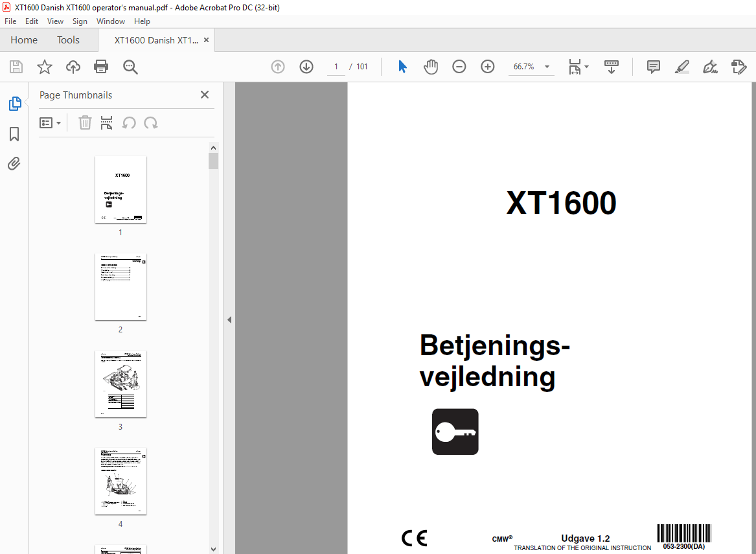Click the page breaks/insert pages icon in thumbnails
This screenshot has width=756, height=554.
coord(106,123)
